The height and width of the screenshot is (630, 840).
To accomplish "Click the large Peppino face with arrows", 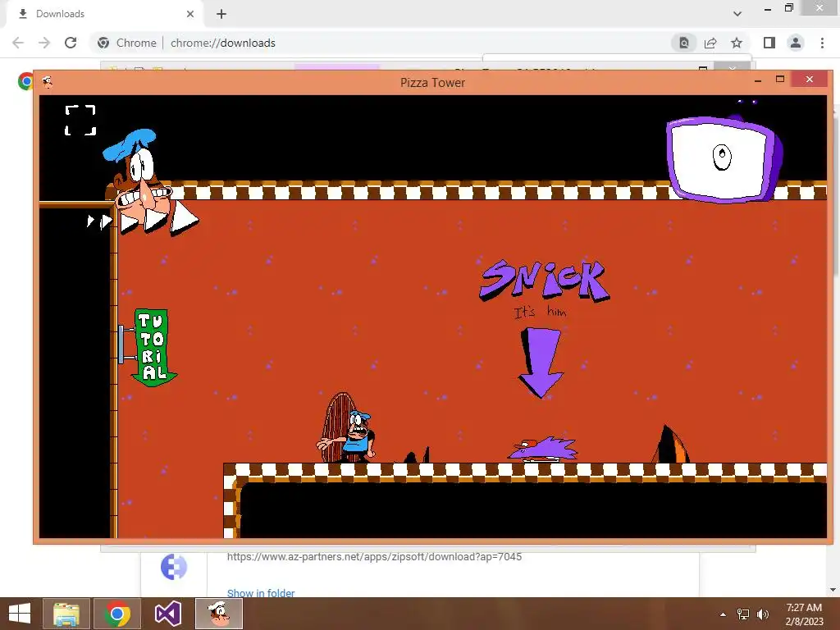I will coord(144,183).
